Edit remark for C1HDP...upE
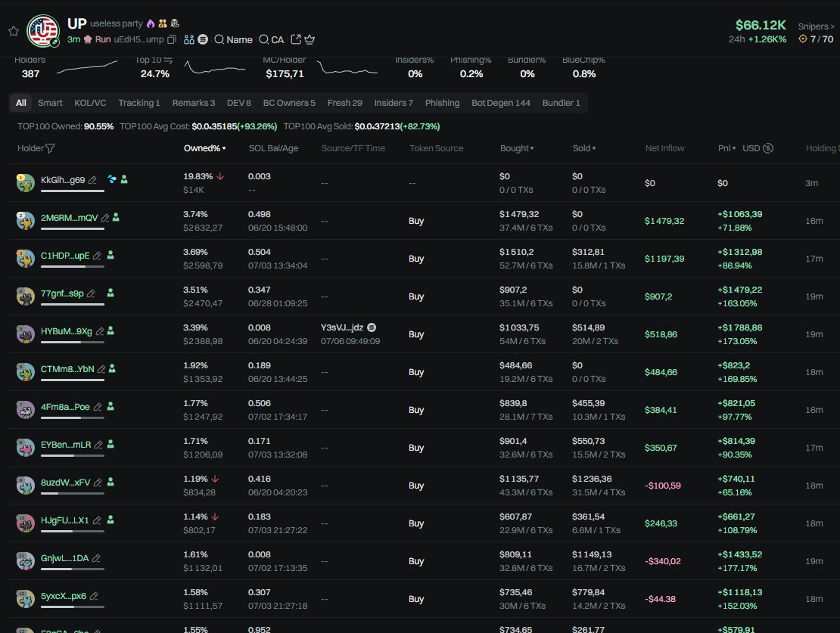Screen dimensions: 840x633 tap(97, 256)
